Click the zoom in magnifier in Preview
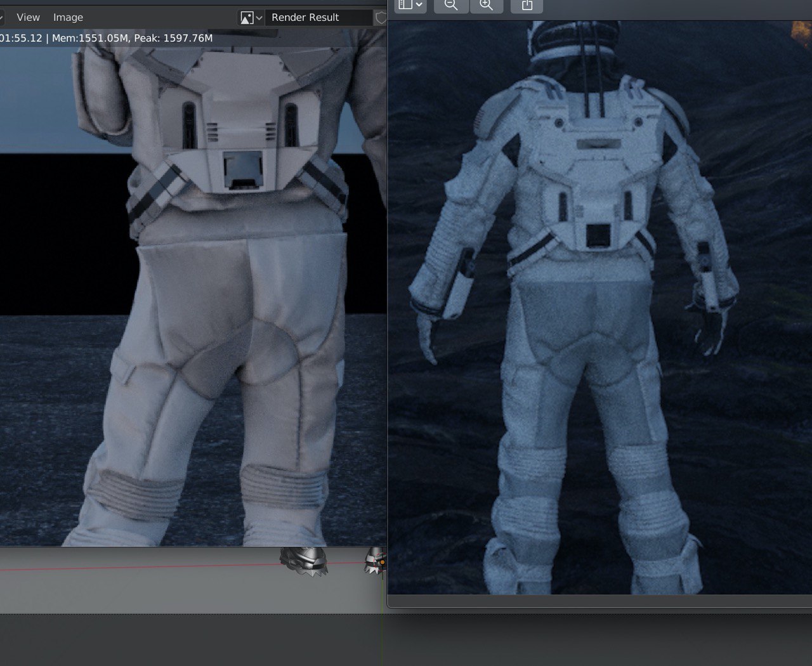Image resolution: width=812 pixels, height=666 pixels. (x=486, y=6)
